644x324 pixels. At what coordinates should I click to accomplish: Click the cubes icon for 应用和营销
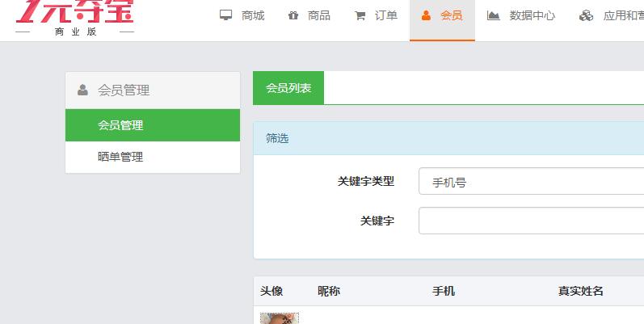[x=586, y=15]
